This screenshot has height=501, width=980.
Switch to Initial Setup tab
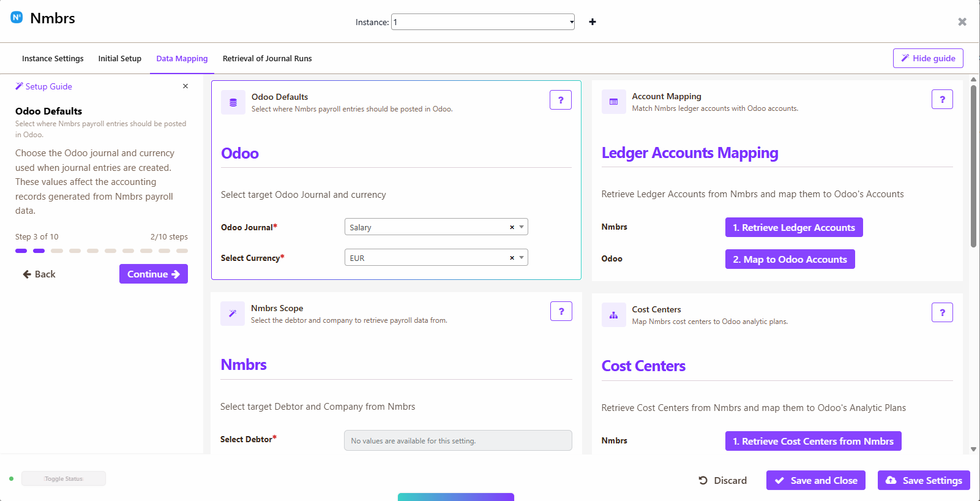tap(120, 59)
